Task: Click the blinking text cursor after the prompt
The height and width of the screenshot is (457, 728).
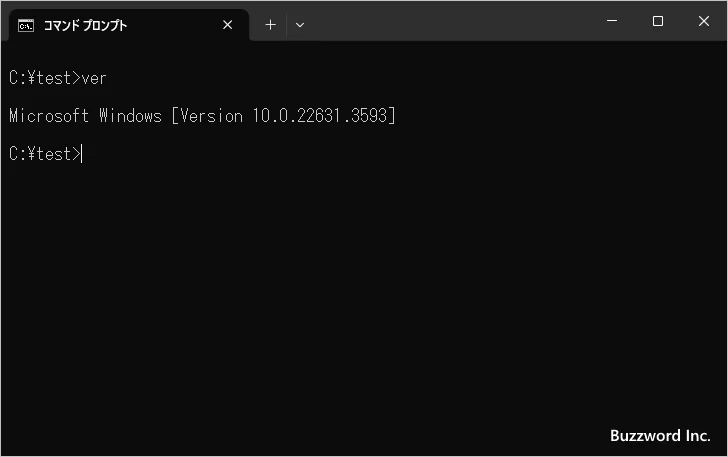Action: [82, 154]
